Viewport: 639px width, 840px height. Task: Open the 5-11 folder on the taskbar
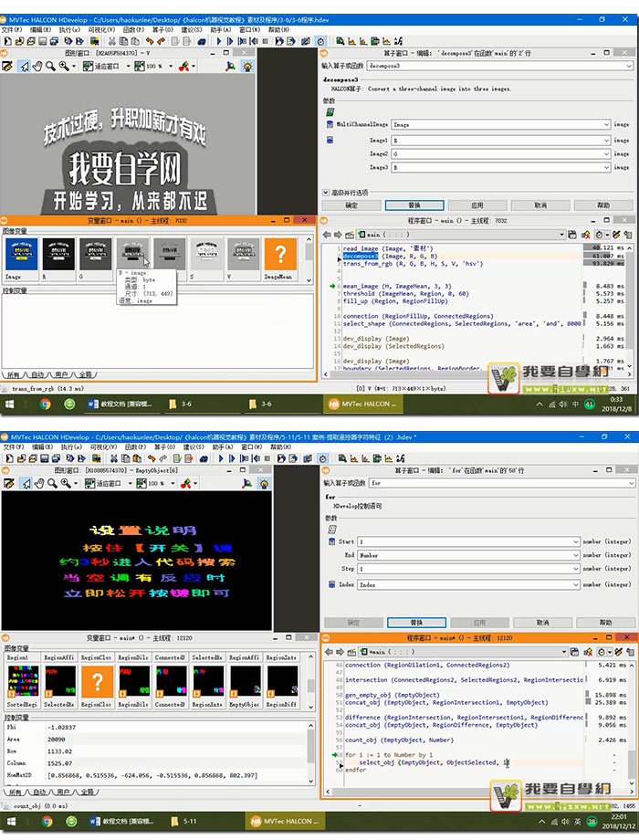[183, 821]
